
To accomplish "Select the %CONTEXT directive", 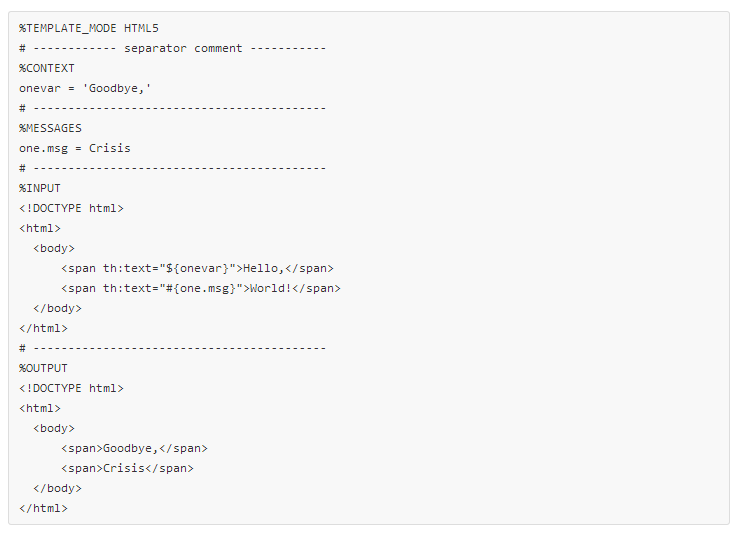I will click(x=47, y=68).
